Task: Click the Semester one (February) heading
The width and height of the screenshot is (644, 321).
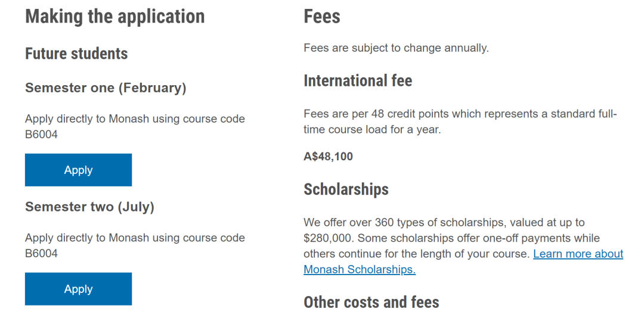Action: pyautogui.click(x=106, y=88)
